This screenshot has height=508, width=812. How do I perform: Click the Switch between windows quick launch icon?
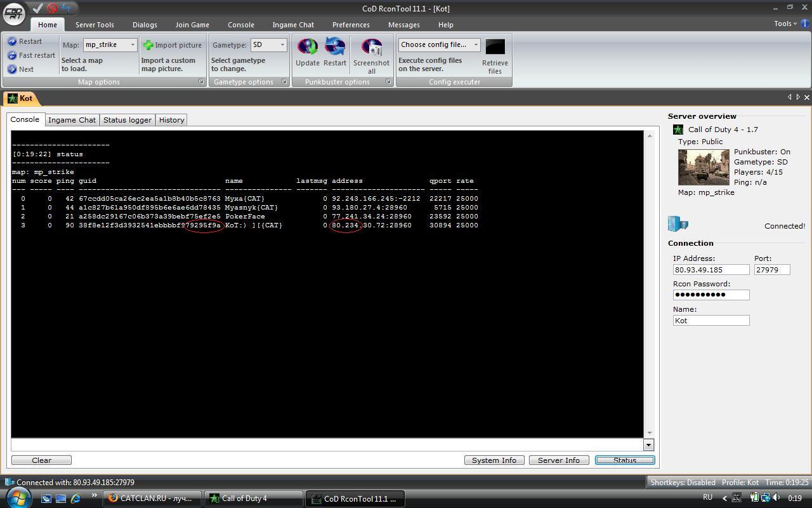tap(46, 498)
